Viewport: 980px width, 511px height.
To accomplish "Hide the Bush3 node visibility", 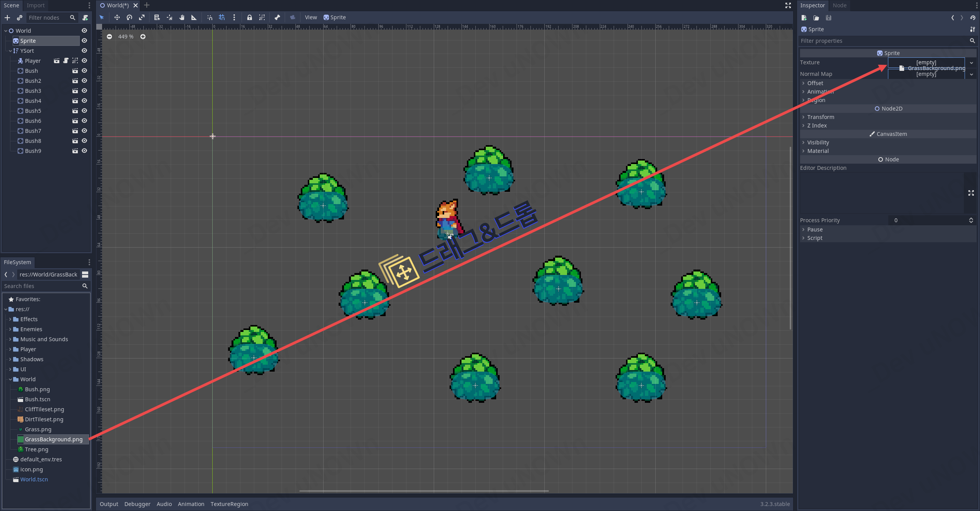I will [84, 91].
